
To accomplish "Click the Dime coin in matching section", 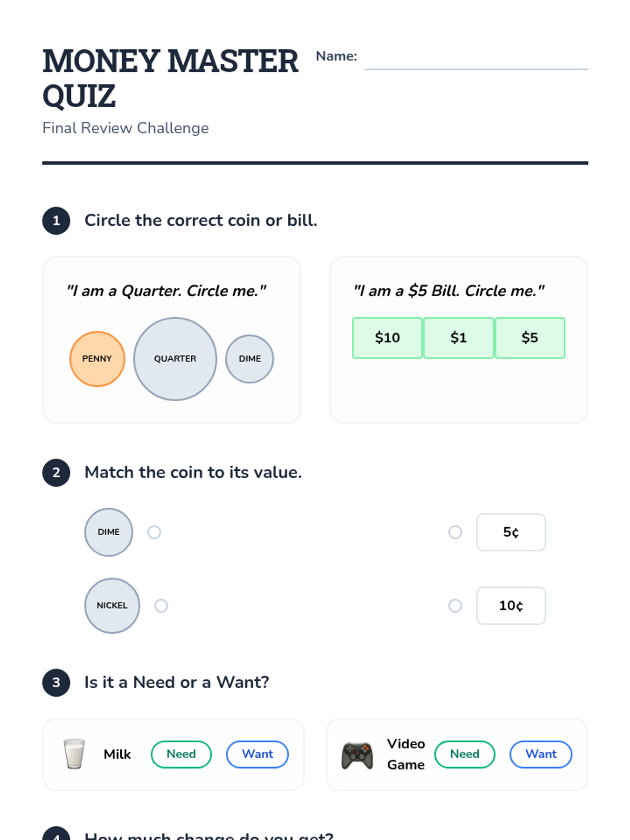I will pyautogui.click(x=109, y=532).
